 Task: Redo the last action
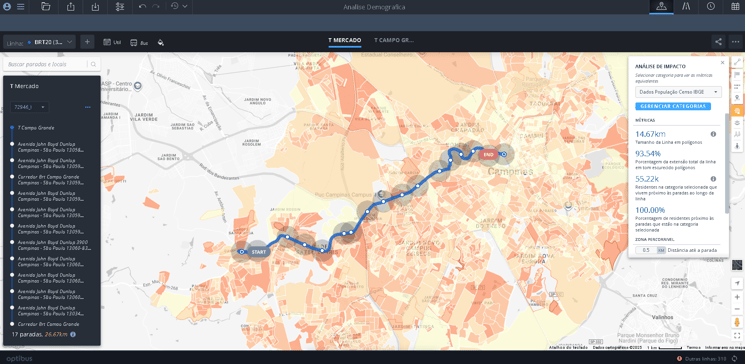(156, 7)
